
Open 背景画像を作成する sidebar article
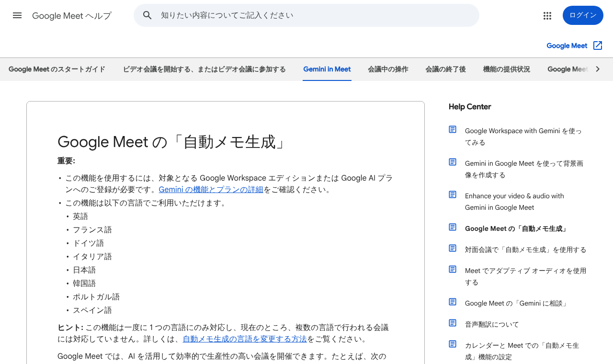tap(524, 169)
